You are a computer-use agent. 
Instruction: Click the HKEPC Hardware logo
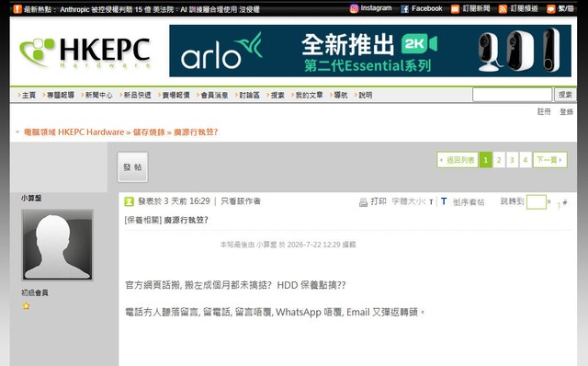(x=85, y=52)
